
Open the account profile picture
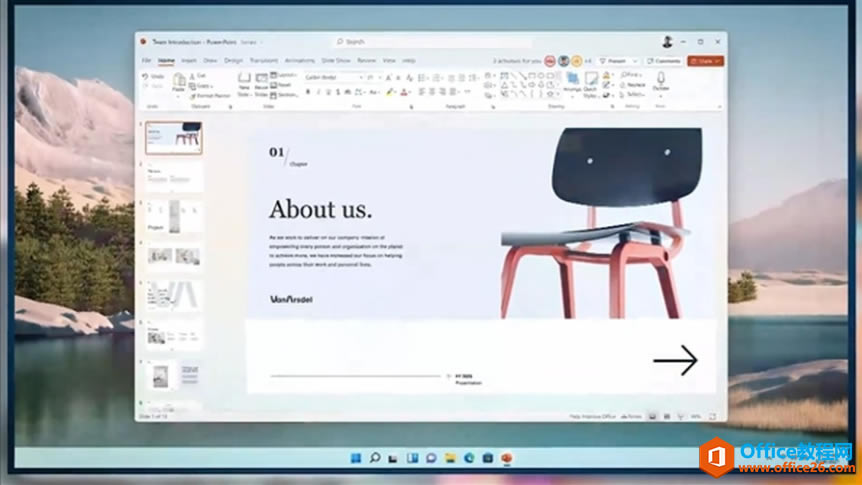[x=667, y=42]
